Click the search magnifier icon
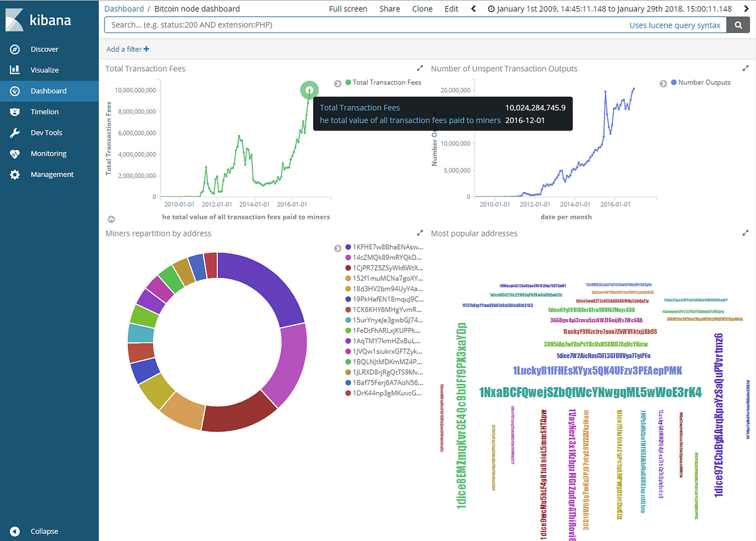The height and width of the screenshot is (541, 756). coord(738,25)
